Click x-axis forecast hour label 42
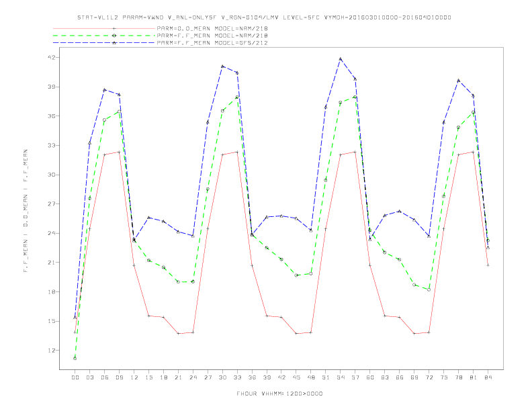The image size is (532, 411). [x=281, y=377]
